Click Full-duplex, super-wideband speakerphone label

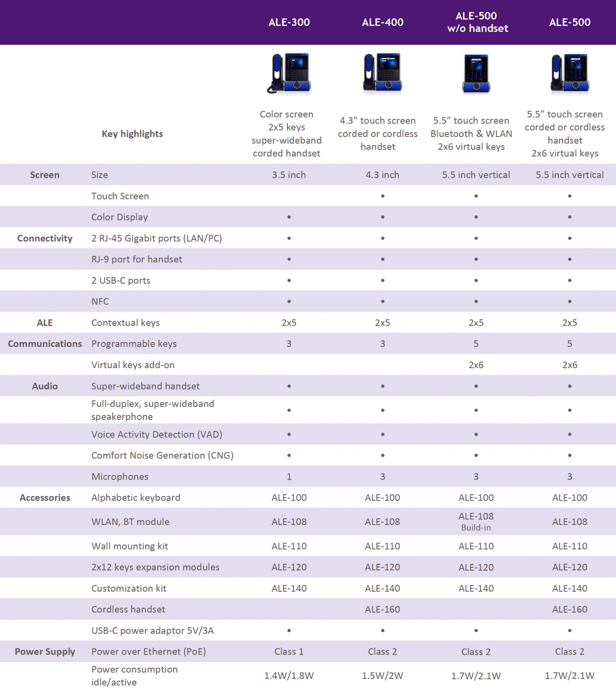click(x=153, y=410)
